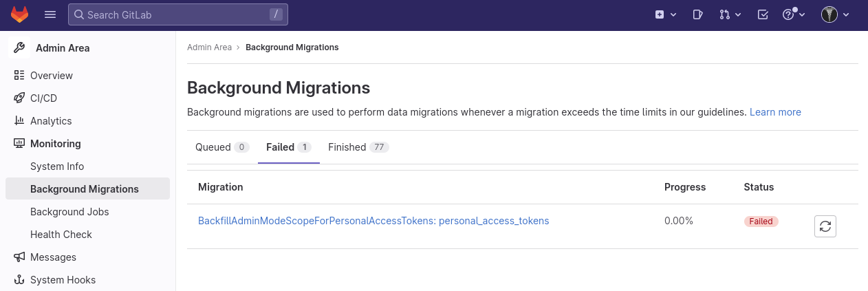
Task: Click the System Hooks anchor icon
Action: [x=19, y=280]
